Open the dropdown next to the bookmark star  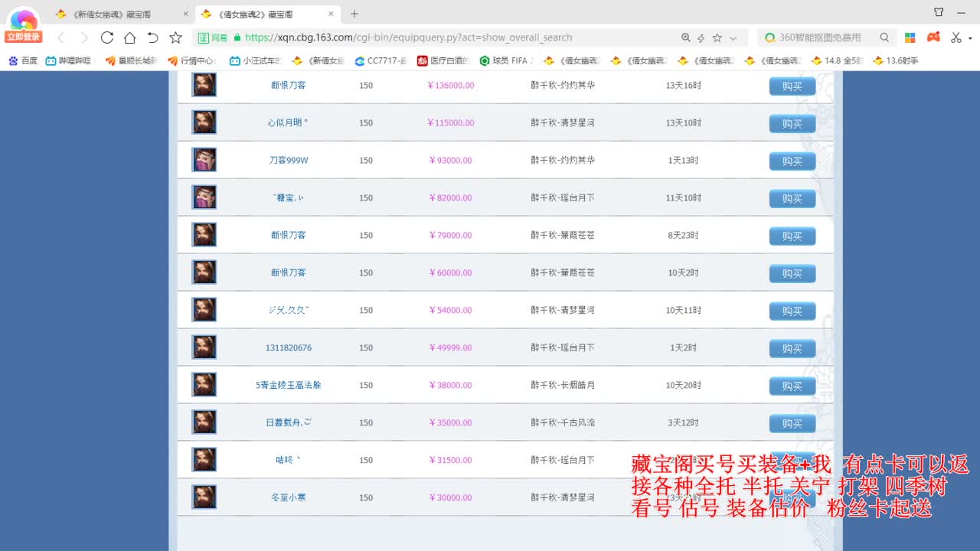pos(732,37)
